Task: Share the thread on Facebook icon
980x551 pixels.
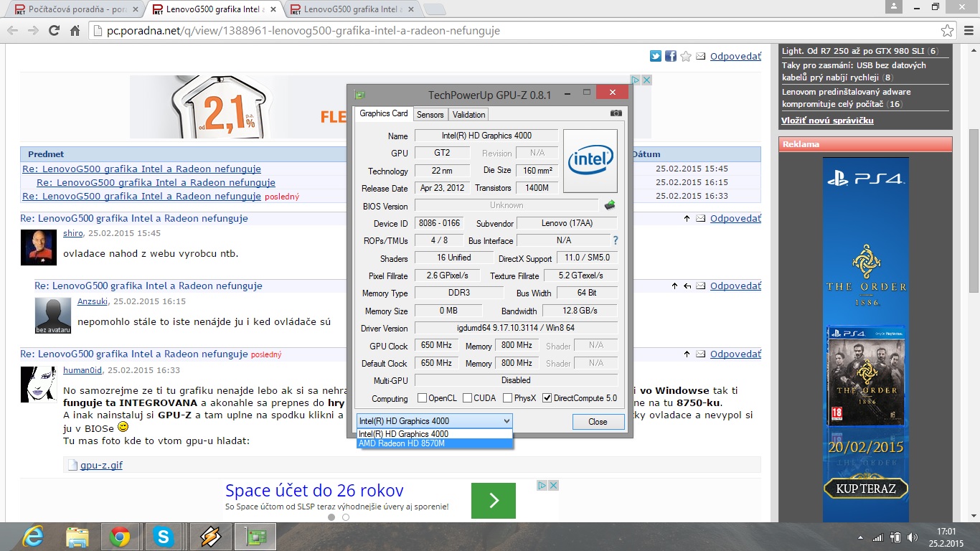Action: coord(671,56)
